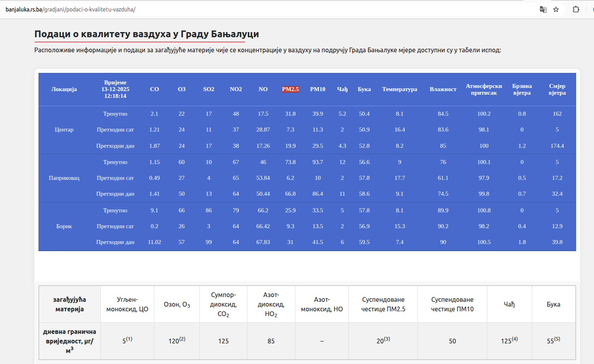Click the CO column header
The image size is (594, 364).
point(155,89)
